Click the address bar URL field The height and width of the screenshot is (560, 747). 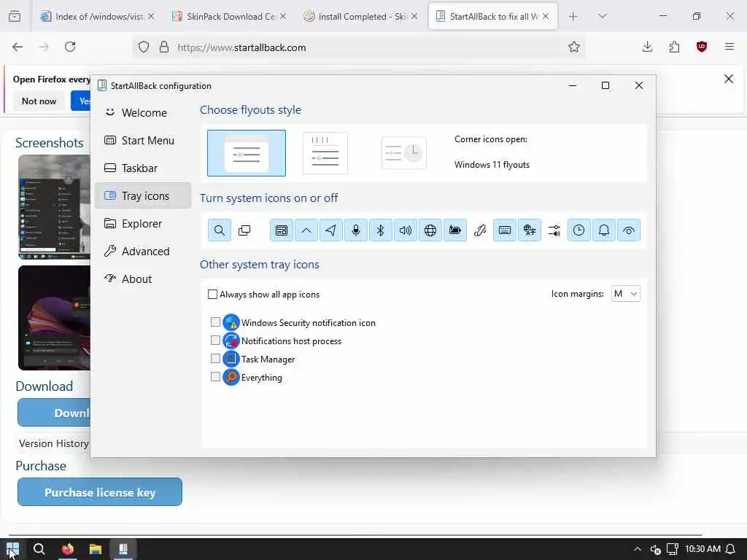(x=359, y=47)
